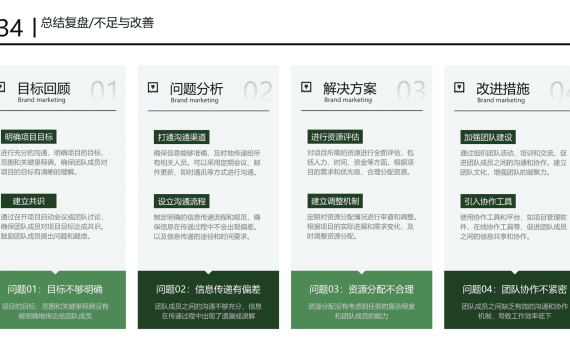Select the paragraph under 设立沟通流程
This screenshot has height=360, width=570.
coord(207,227)
